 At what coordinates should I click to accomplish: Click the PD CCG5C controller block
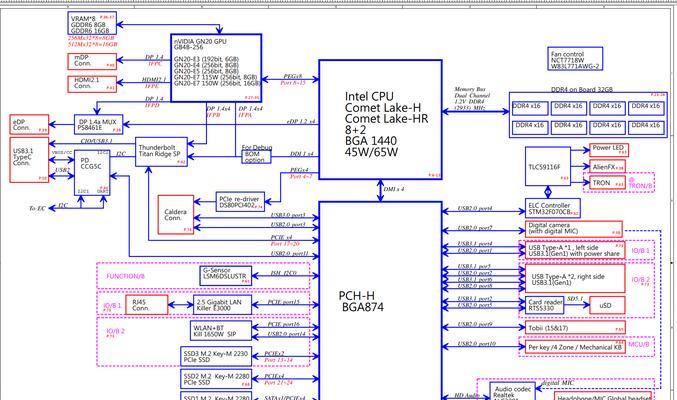point(92,173)
